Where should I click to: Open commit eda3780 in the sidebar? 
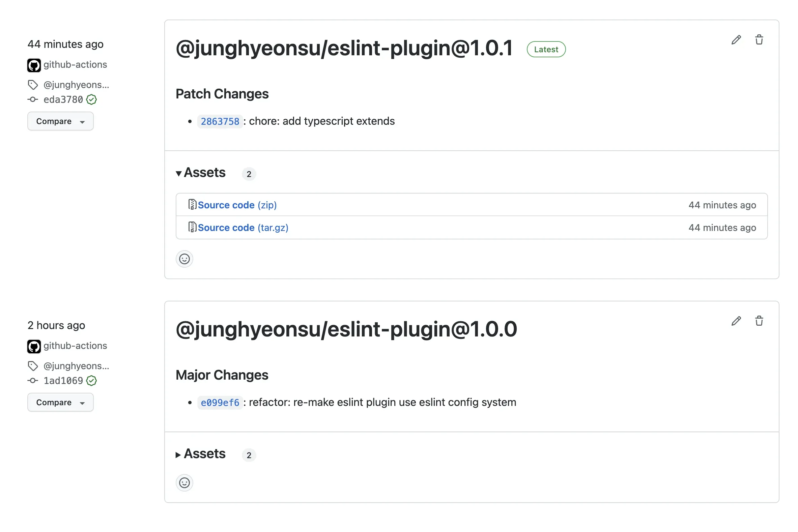pyautogui.click(x=63, y=100)
